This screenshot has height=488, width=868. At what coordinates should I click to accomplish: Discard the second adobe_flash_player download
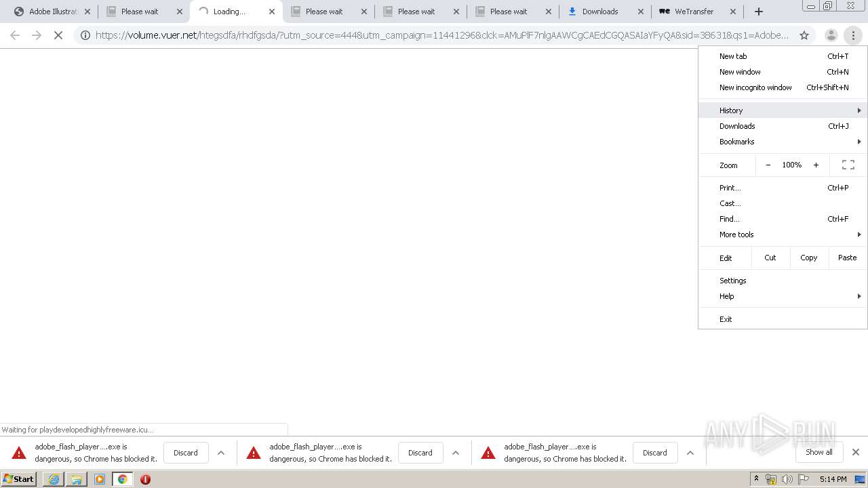(420, 453)
